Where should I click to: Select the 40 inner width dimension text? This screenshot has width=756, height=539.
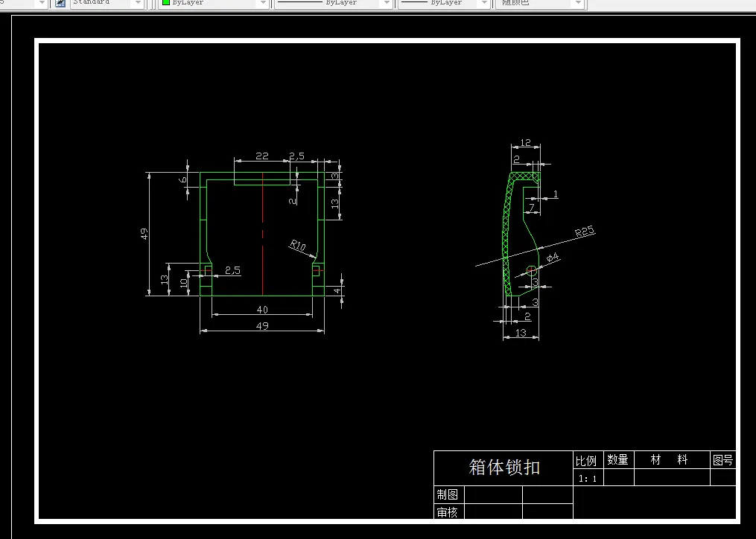(261, 310)
